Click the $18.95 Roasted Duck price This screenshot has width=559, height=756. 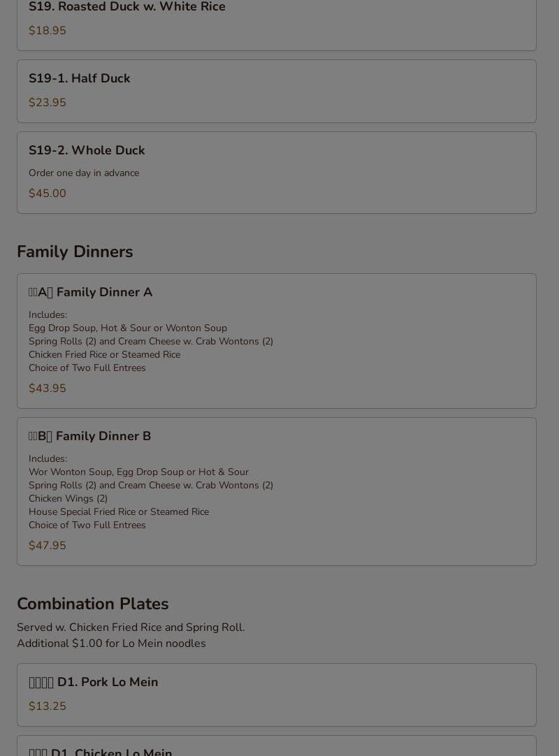pyautogui.click(x=48, y=30)
